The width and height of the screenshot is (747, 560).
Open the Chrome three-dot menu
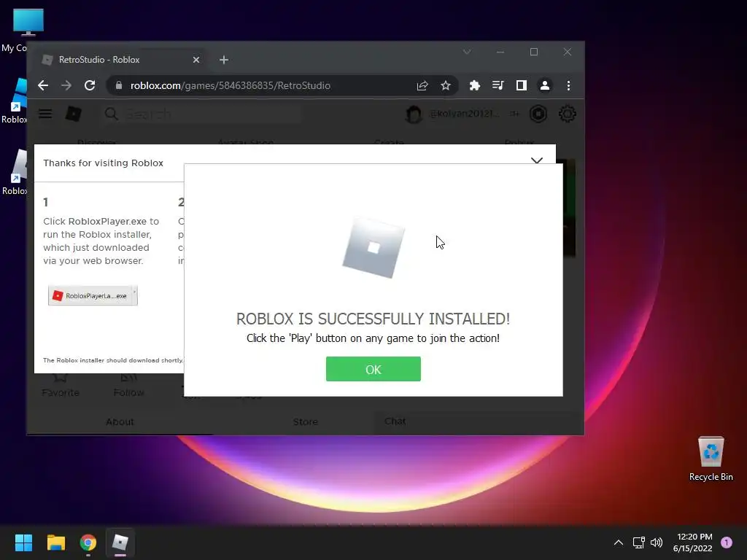coord(568,86)
